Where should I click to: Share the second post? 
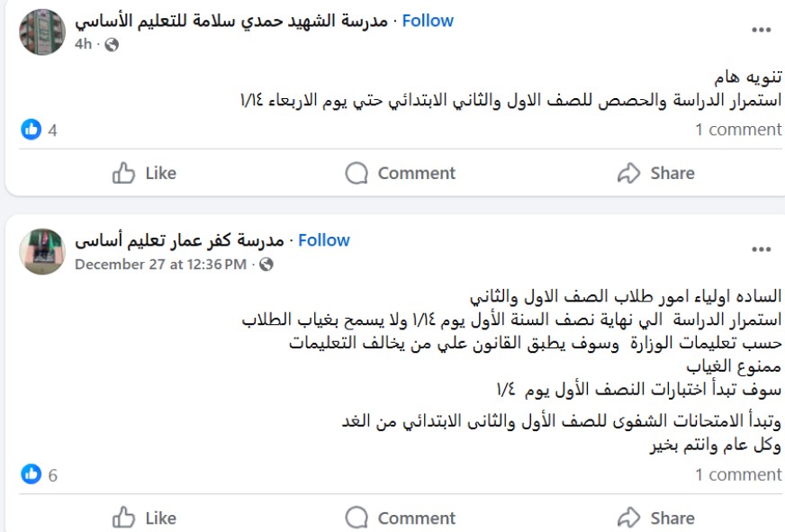tap(655, 518)
